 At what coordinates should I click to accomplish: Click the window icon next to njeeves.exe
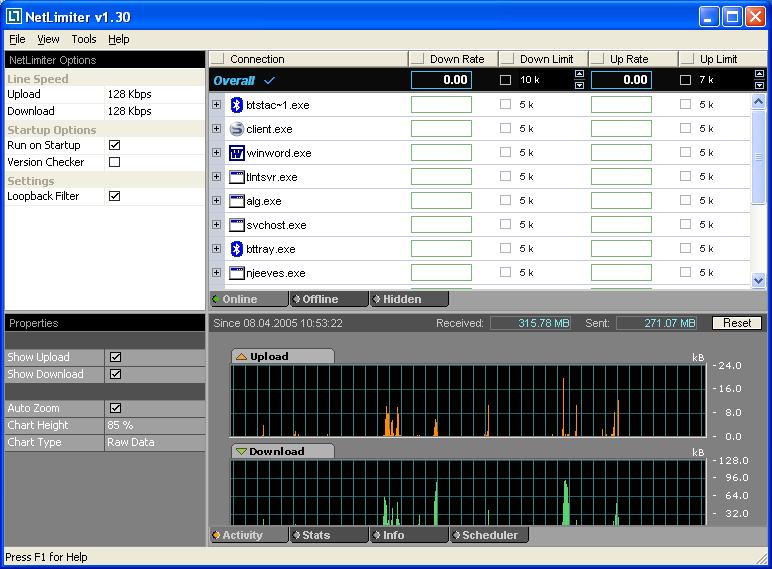pos(237,273)
